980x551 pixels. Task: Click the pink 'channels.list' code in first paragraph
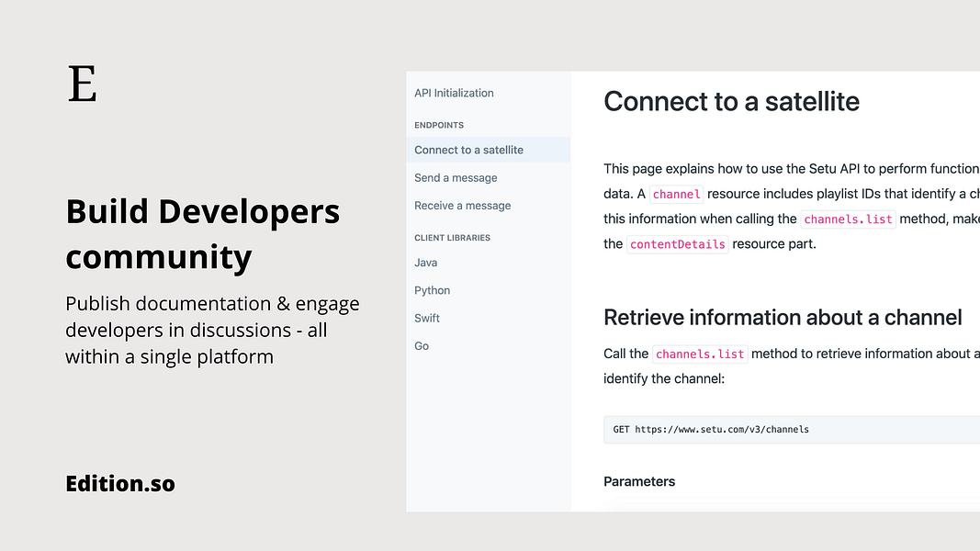tap(848, 219)
